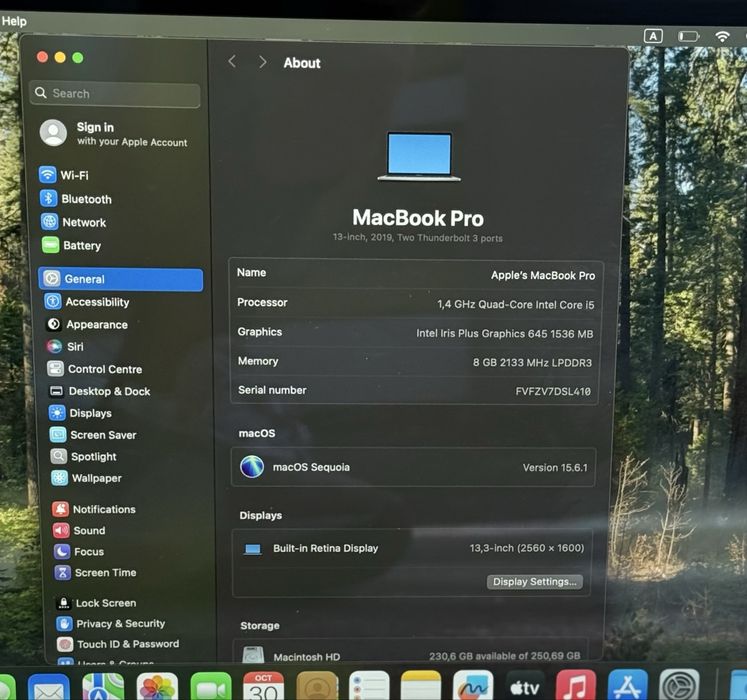
Task: Open Wi-Fi settings in sidebar
Action: click(x=64, y=175)
